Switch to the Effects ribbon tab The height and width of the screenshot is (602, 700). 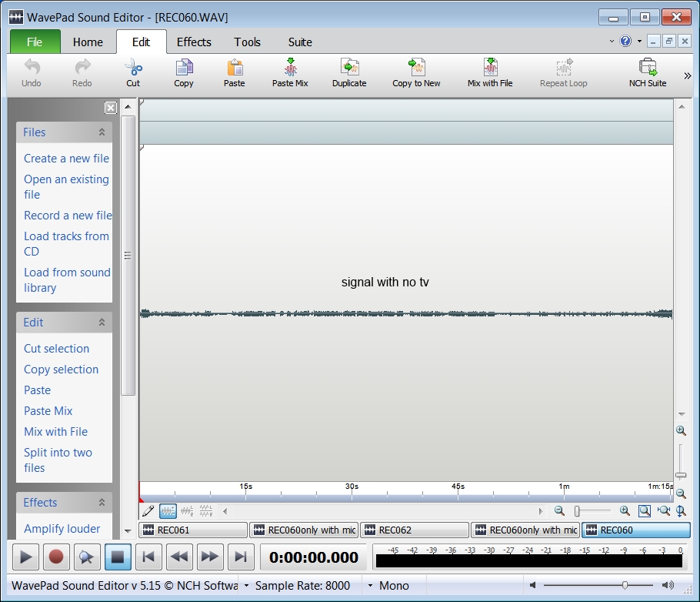[x=194, y=42]
